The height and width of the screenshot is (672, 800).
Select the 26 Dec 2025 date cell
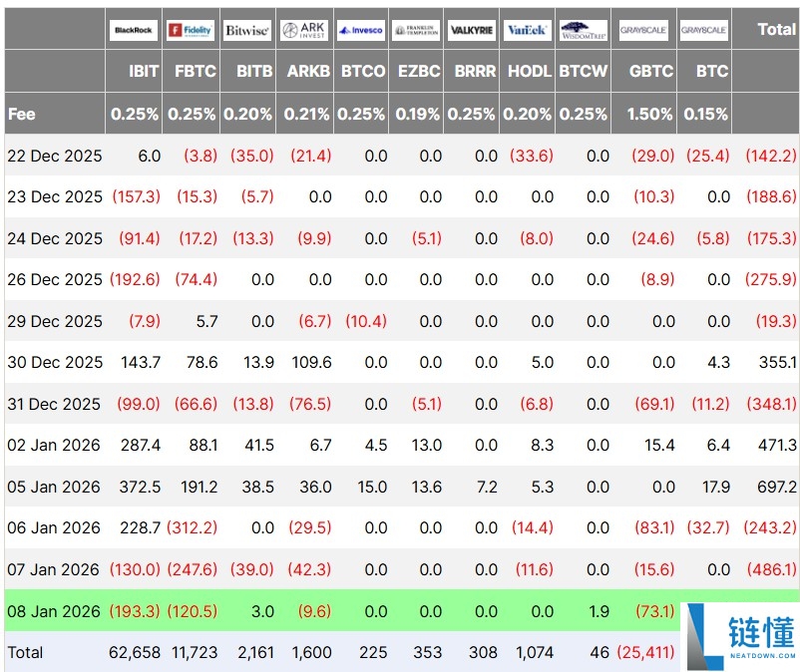pyautogui.click(x=55, y=279)
